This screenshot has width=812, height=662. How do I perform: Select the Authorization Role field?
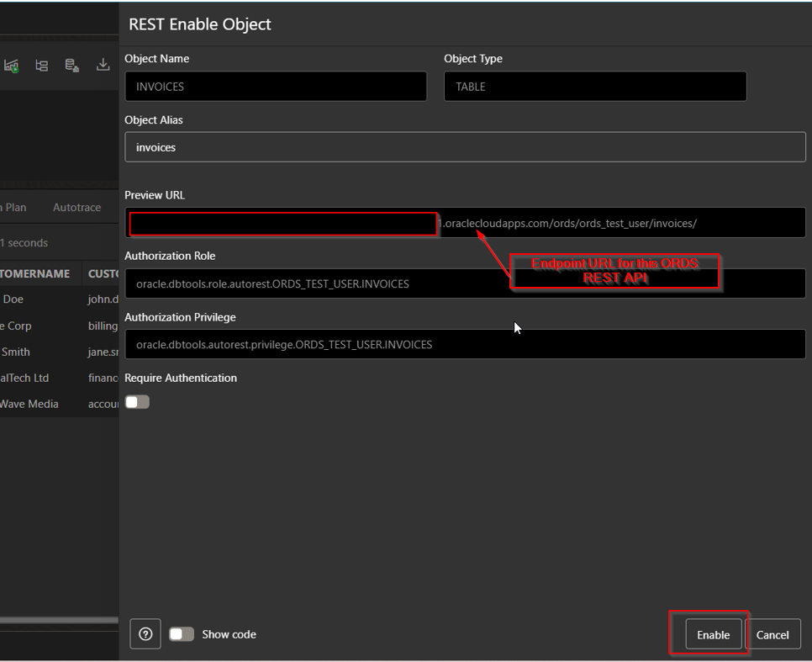[x=465, y=283]
